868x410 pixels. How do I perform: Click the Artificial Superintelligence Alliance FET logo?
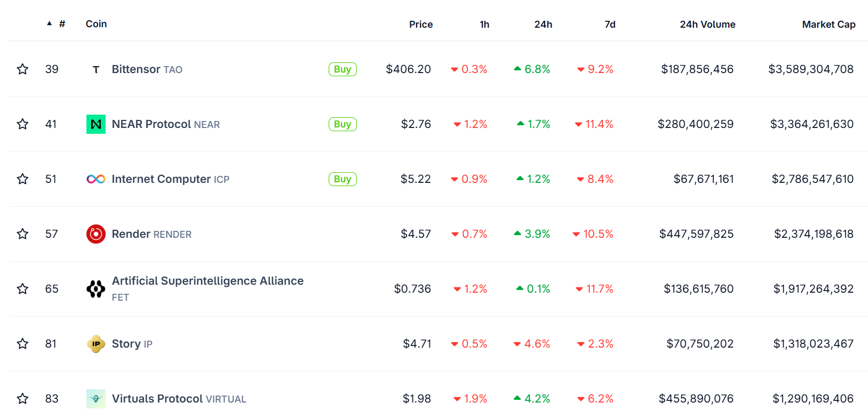96,289
